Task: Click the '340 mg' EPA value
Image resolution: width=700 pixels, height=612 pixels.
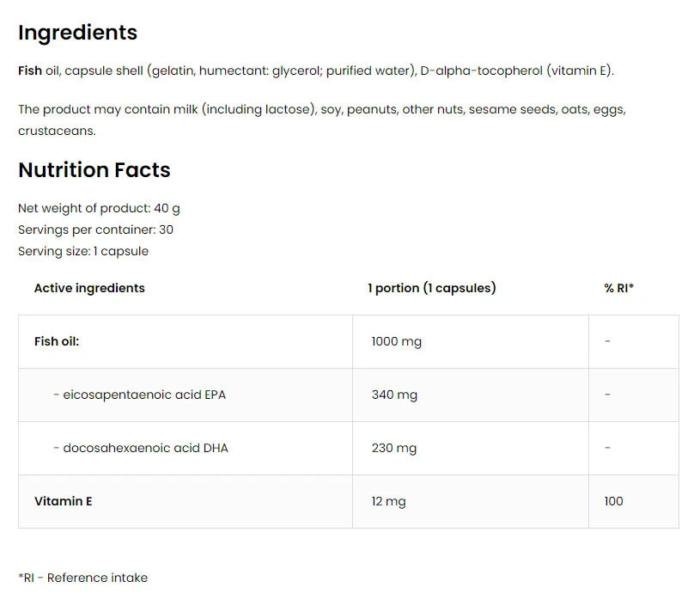Action: [394, 395]
